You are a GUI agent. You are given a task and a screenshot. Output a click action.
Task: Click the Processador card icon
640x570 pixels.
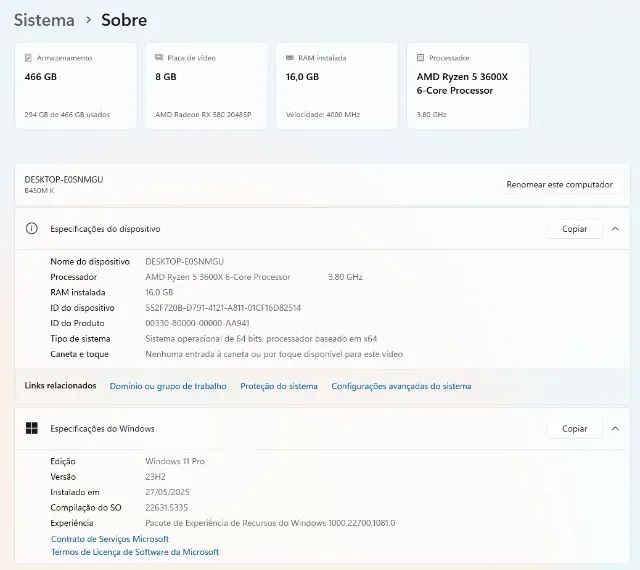click(420, 58)
